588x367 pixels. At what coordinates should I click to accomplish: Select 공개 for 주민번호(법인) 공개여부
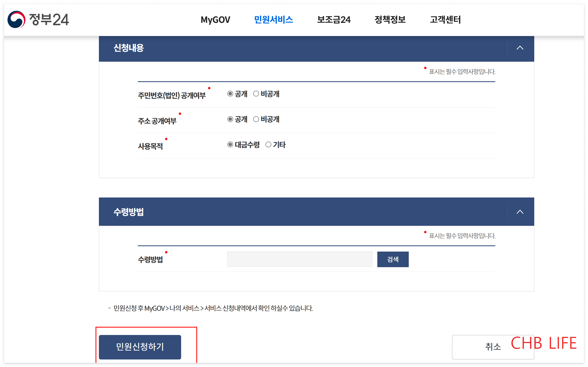coord(230,94)
